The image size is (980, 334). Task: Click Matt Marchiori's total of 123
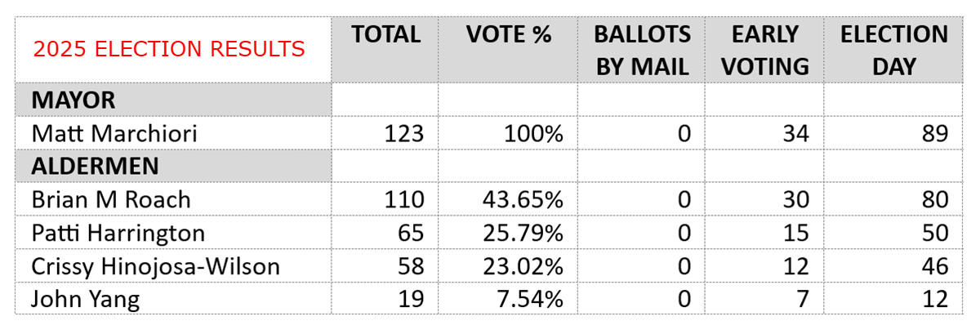click(x=403, y=133)
